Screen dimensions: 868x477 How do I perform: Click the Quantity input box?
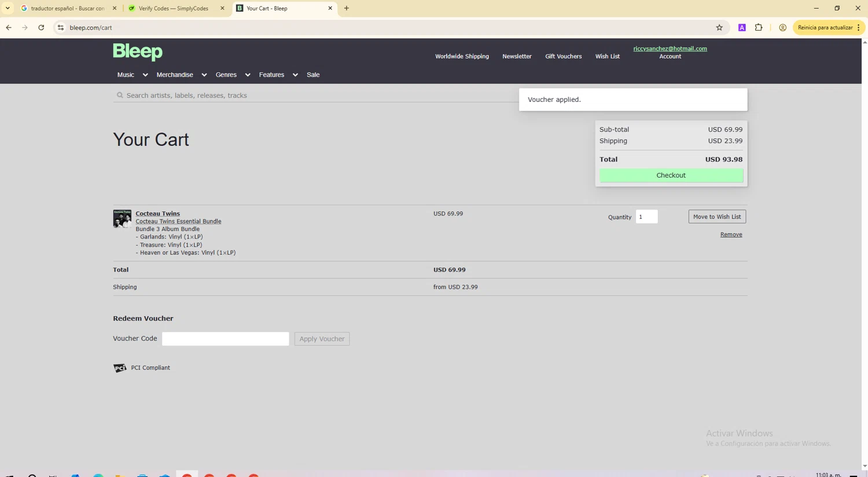pyautogui.click(x=646, y=217)
